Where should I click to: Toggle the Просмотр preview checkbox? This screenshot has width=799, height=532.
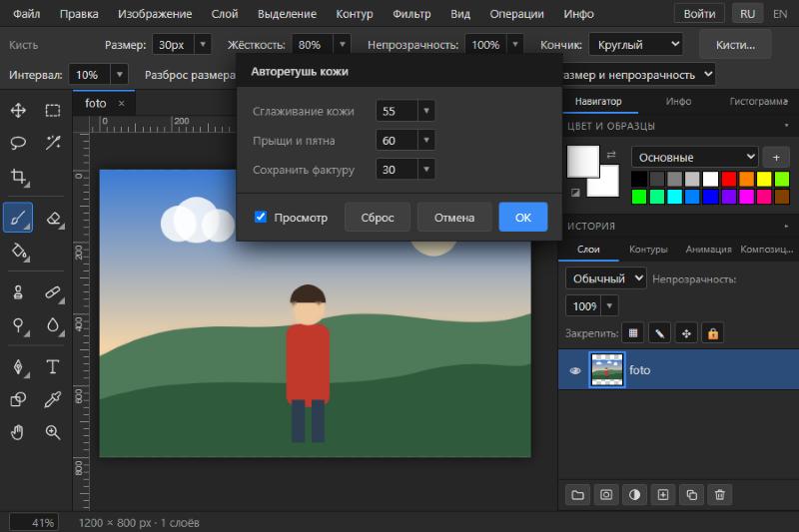(x=261, y=217)
